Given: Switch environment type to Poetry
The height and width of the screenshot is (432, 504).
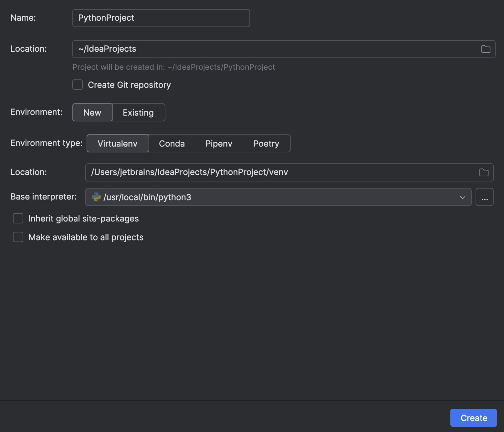Looking at the screenshot, I should pyautogui.click(x=266, y=143).
